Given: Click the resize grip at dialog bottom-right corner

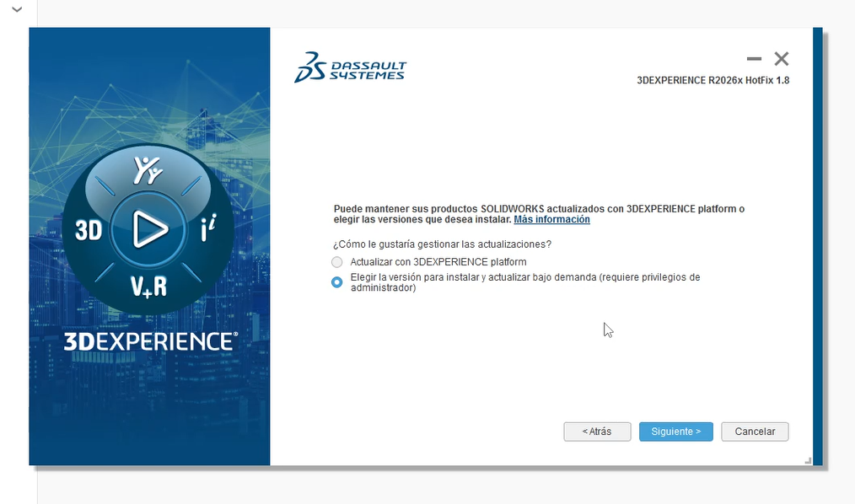Looking at the screenshot, I should coord(808,460).
